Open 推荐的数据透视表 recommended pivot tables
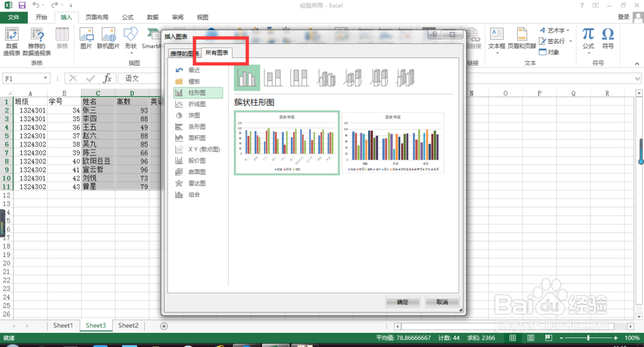644x347 pixels. 37,41
